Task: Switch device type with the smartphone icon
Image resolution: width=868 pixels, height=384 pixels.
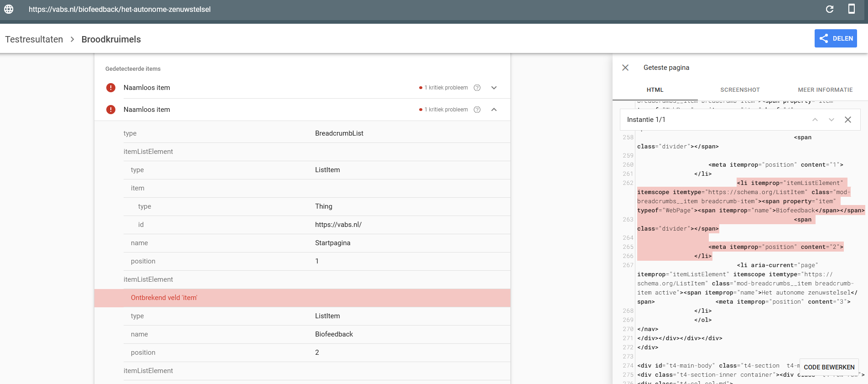Action: (851, 9)
